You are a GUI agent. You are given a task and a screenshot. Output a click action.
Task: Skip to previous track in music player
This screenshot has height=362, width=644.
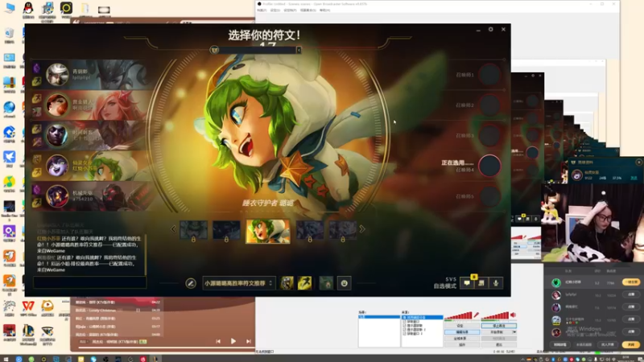pos(218,341)
